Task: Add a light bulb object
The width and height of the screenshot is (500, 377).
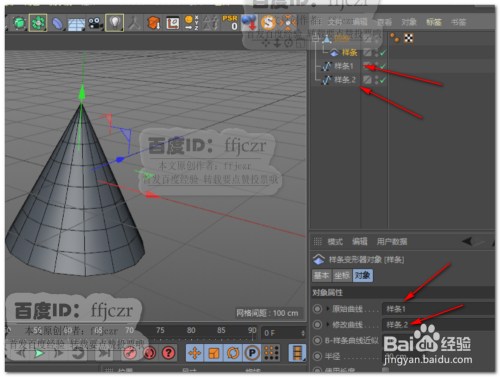Action: (x=115, y=23)
